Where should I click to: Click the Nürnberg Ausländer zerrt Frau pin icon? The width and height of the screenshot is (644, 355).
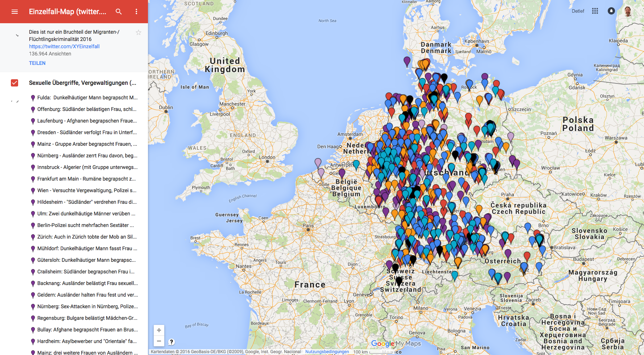pyautogui.click(x=33, y=156)
